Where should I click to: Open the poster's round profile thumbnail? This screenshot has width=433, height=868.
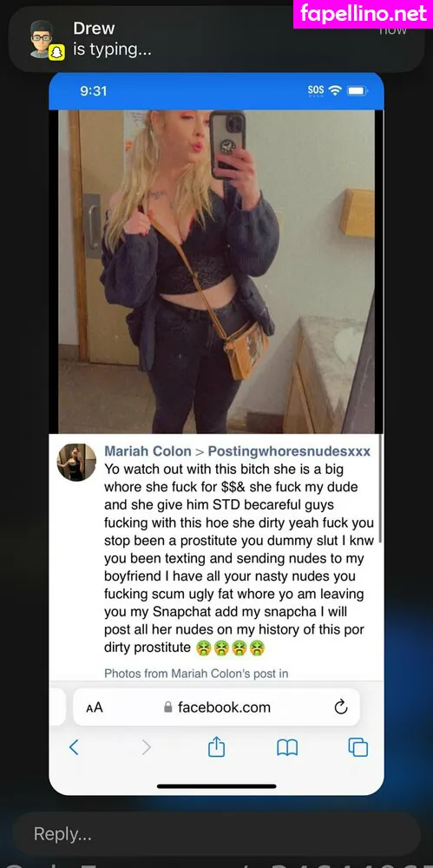click(76, 462)
